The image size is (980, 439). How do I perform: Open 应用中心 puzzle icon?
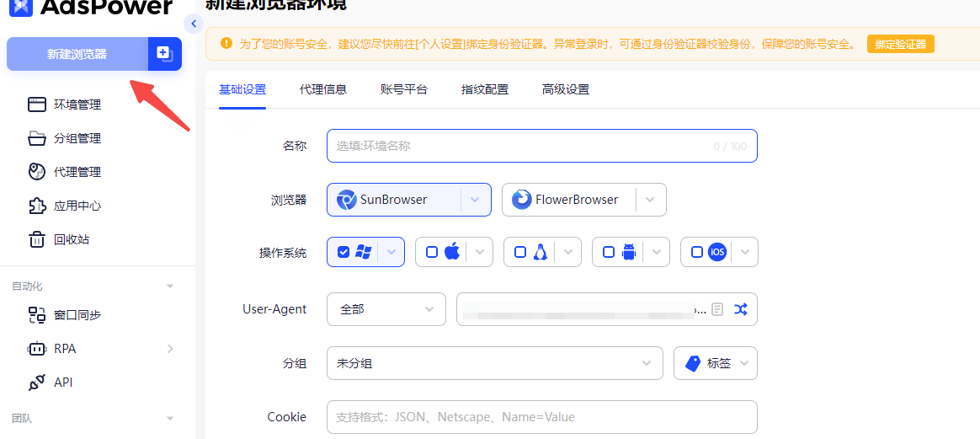pos(37,206)
